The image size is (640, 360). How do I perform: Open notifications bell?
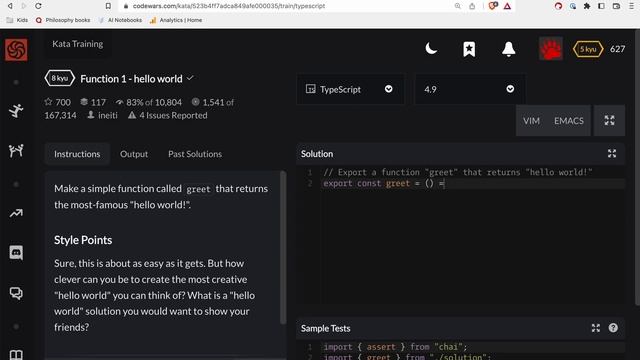(509, 49)
